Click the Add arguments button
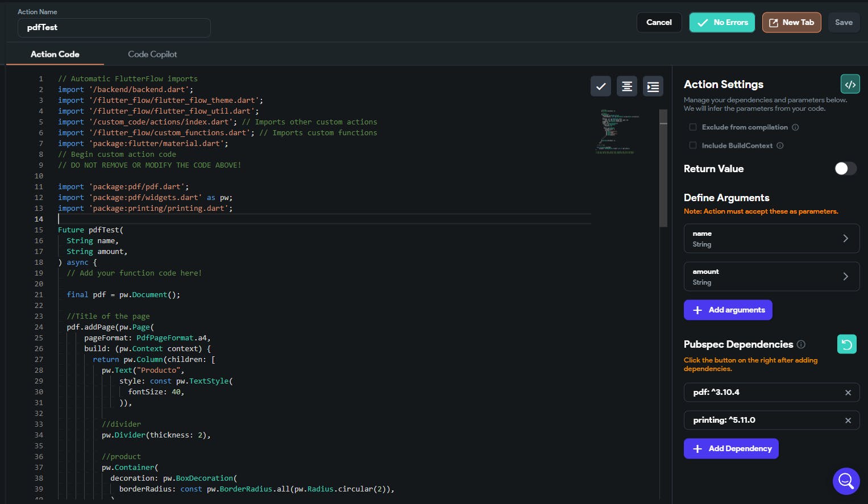Viewport: 868px width, 504px height. tap(728, 310)
